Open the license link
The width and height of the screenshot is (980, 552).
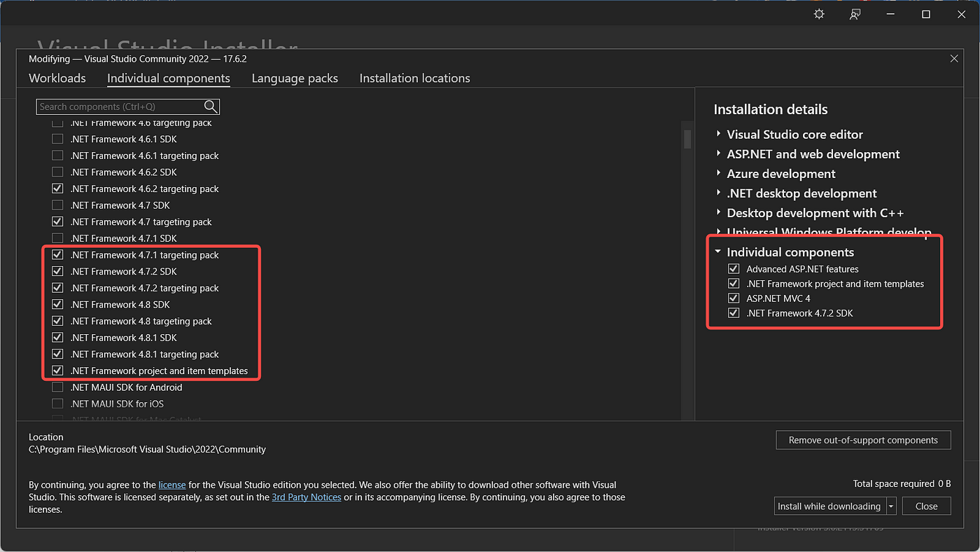coord(172,485)
